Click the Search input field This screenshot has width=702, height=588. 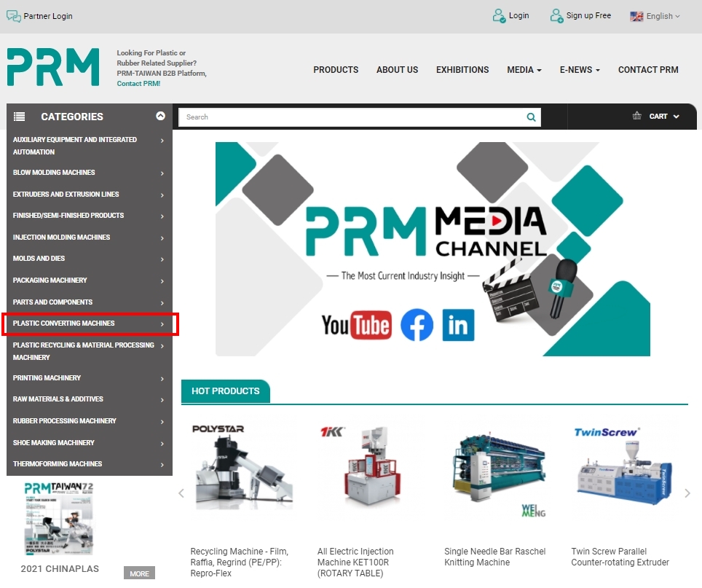click(x=352, y=117)
